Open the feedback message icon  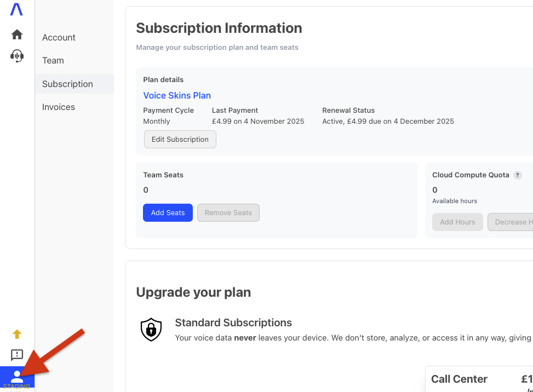pyautogui.click(x=17, y=355)
